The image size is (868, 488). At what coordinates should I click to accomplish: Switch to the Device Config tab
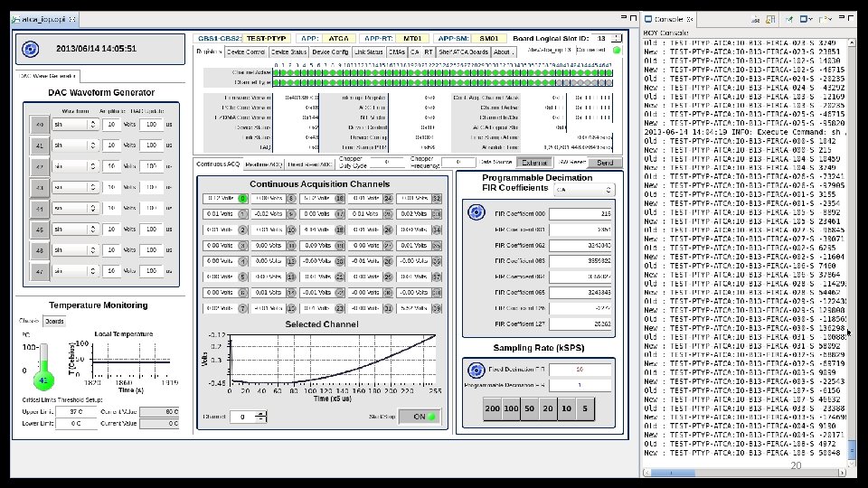[x=330, y=52]
